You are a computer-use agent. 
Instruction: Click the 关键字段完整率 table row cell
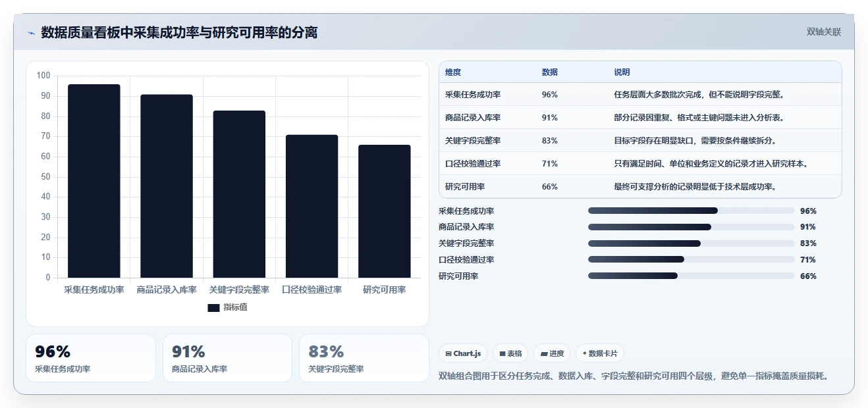(473, 141)
